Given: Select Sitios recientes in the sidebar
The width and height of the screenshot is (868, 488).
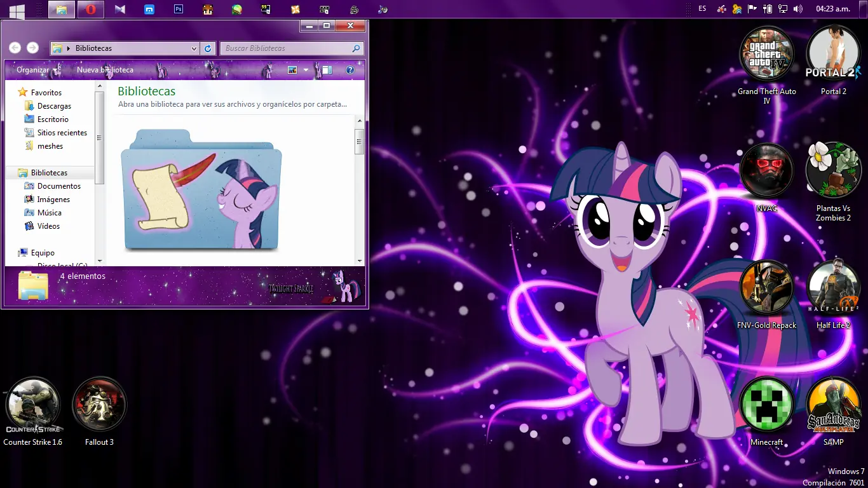Looking at the screenshot, I should click(56, 132).
